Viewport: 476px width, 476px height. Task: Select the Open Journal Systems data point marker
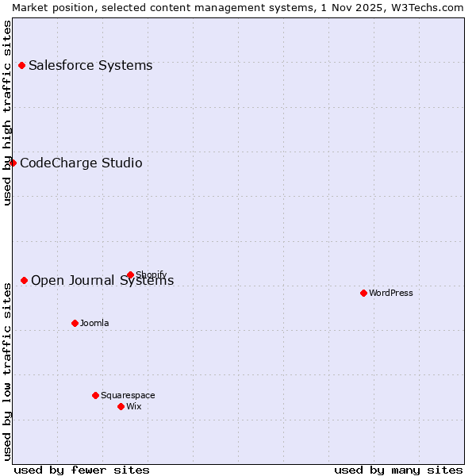click(24, 280)
